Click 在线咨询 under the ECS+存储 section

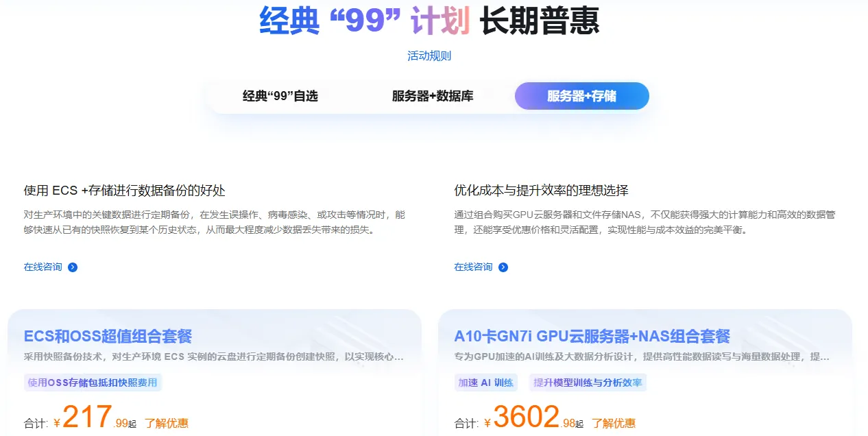(x=43, y=267)
